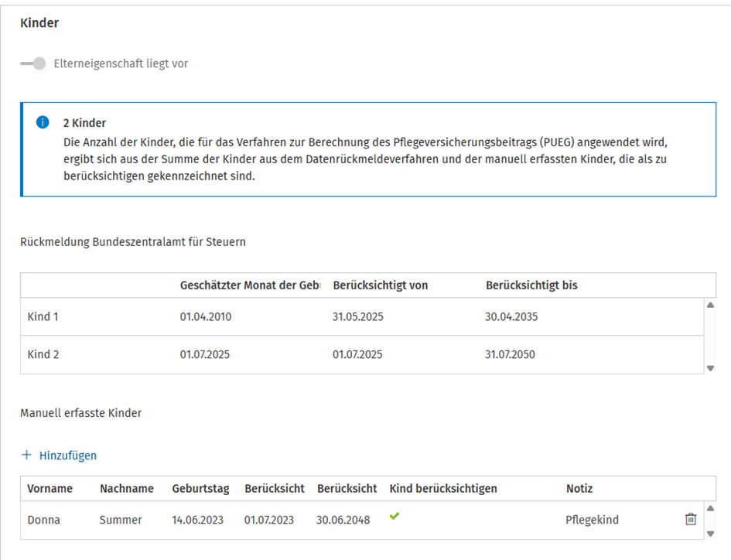Image resolution: width=731 pixels, height=560 pixels.
Task: Select Kind 2 considered-until date 31.07.2050
Action: 510,354
